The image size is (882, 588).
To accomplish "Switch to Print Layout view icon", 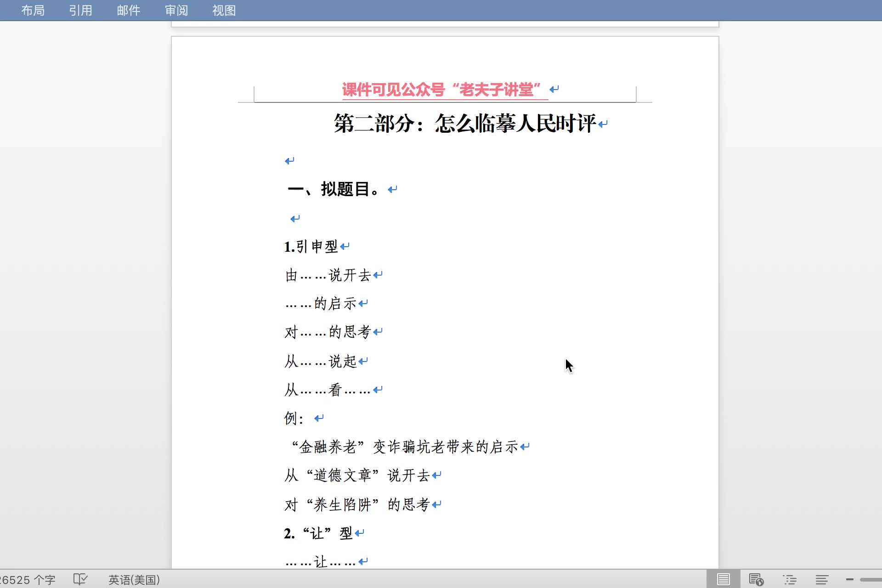I will click(x=723, y=579).
